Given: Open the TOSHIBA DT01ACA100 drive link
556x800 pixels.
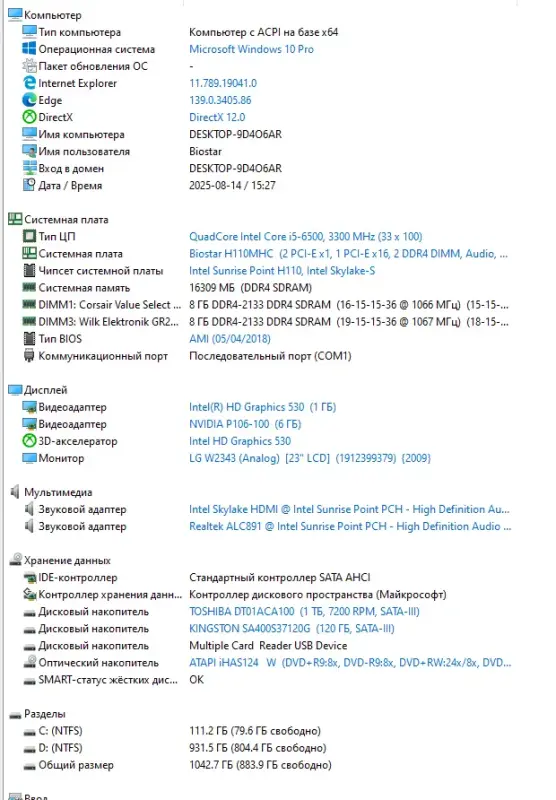Looking at the screenshot, I should point(305,611).
